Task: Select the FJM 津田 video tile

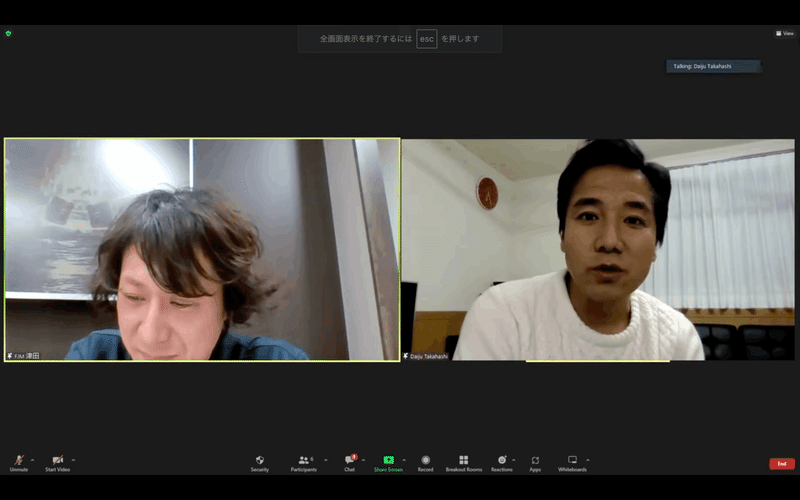Action: [x=202, y=250]
